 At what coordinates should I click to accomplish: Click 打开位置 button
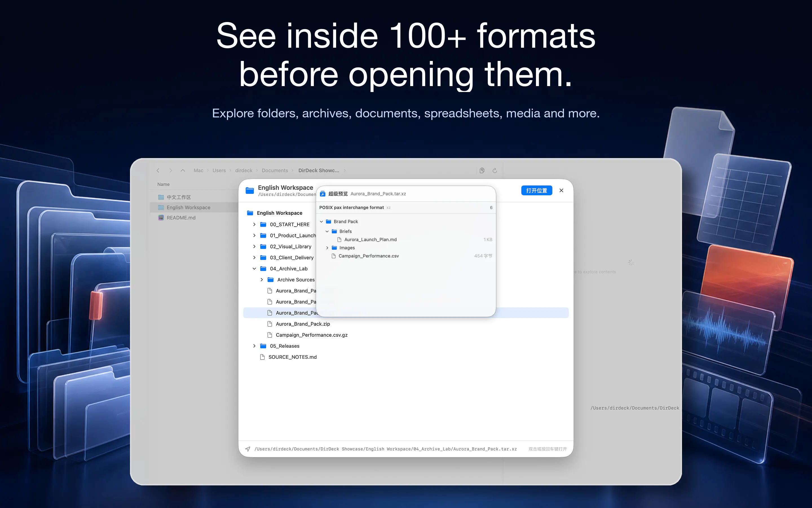pyautogui.click(x=537, y=190)
